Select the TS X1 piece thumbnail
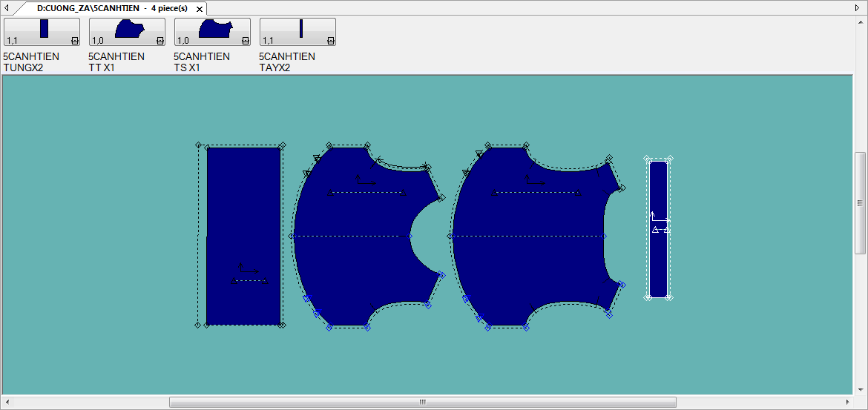 pos(212,31)
